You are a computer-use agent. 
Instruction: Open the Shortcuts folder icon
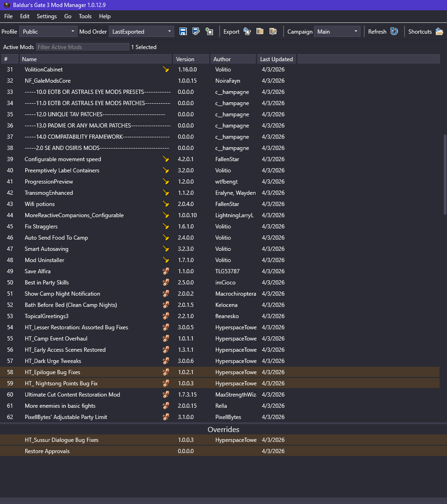tap(439, 31)
